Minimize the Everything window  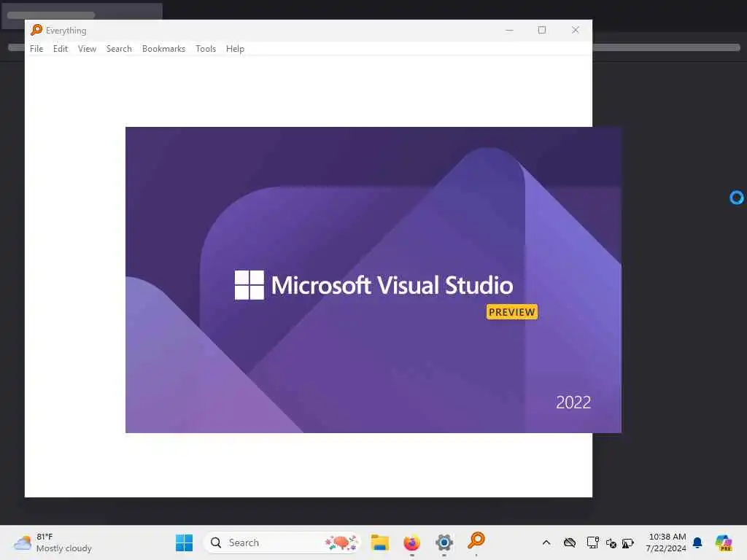[x=509, y=30]
